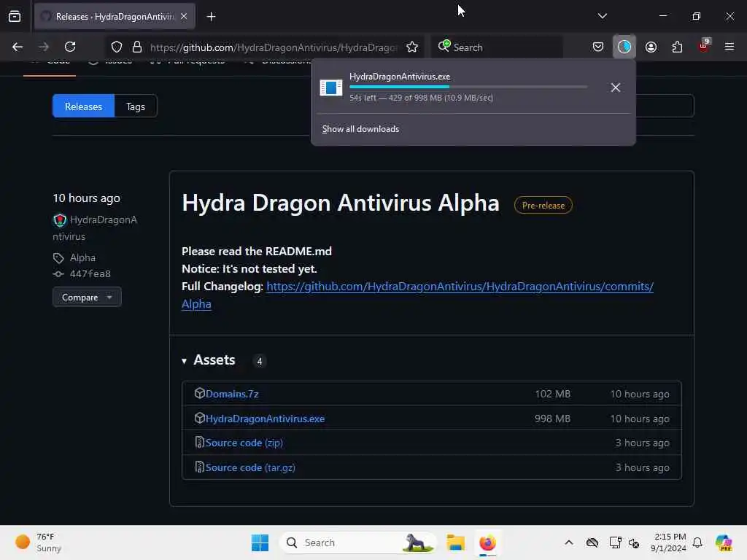Click the forward navigation arrow
Image resolution: width=747 pixels, height=560 pixels.
click(43, 47)
